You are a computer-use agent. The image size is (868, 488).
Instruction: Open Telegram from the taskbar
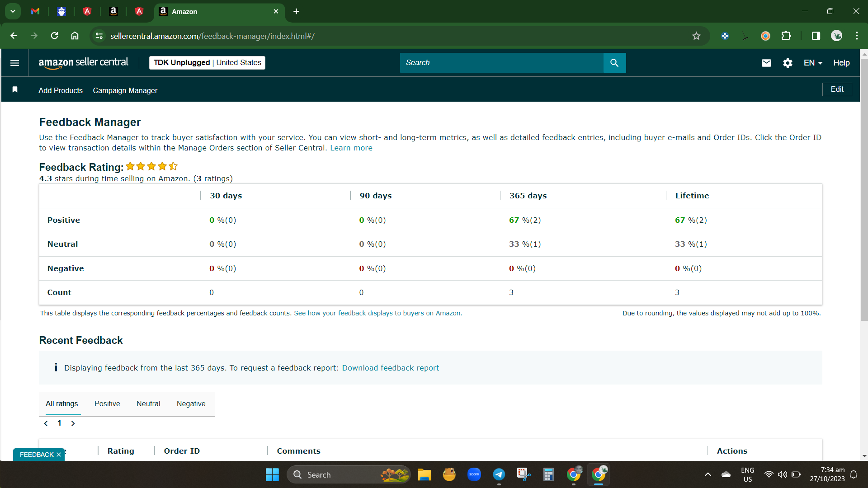(499, 474)
